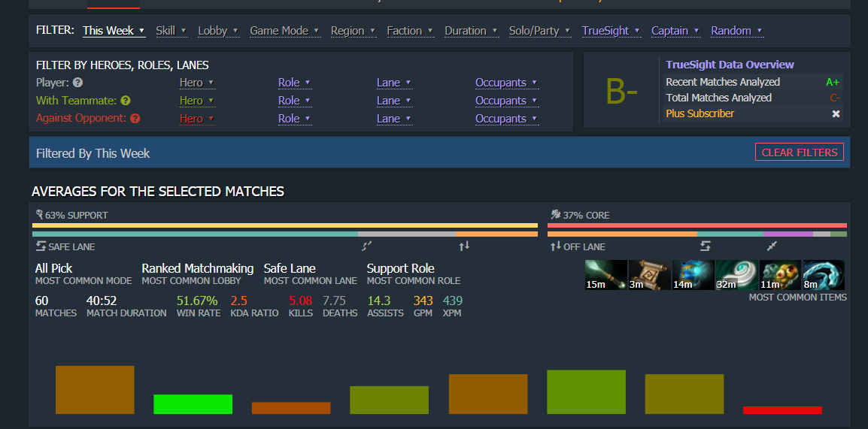Expand the Game Mode filter

[284, 31]
